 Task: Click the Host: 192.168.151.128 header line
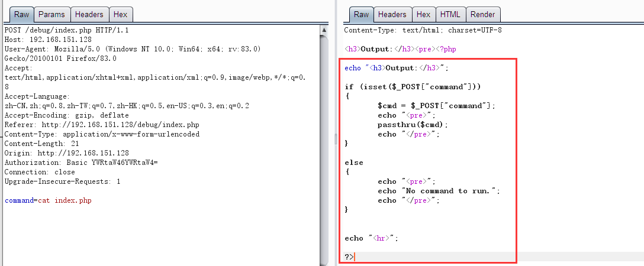(x=48, y=40)
